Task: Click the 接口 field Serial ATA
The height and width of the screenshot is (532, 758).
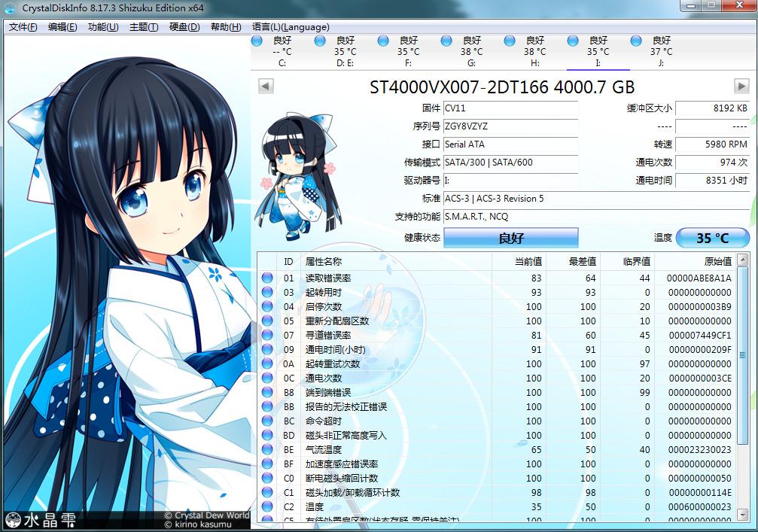Action: tap(510, 144)
